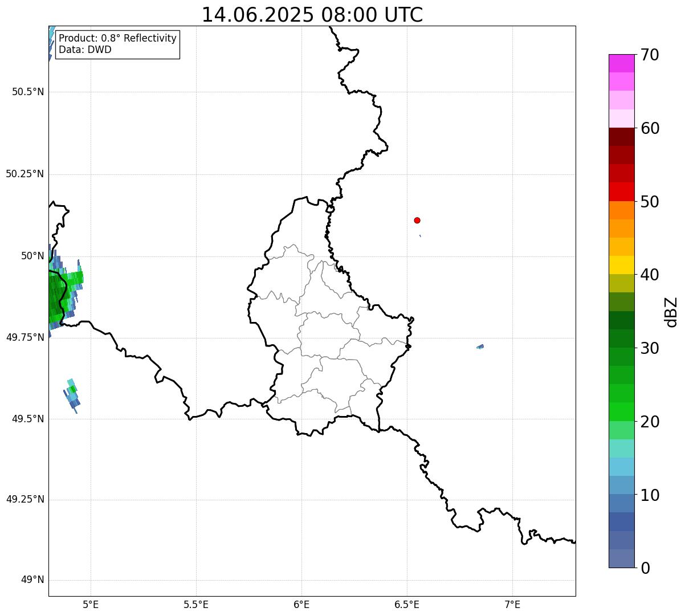Click the 30 colorbar tick value
685x616 pixels.
650,348
